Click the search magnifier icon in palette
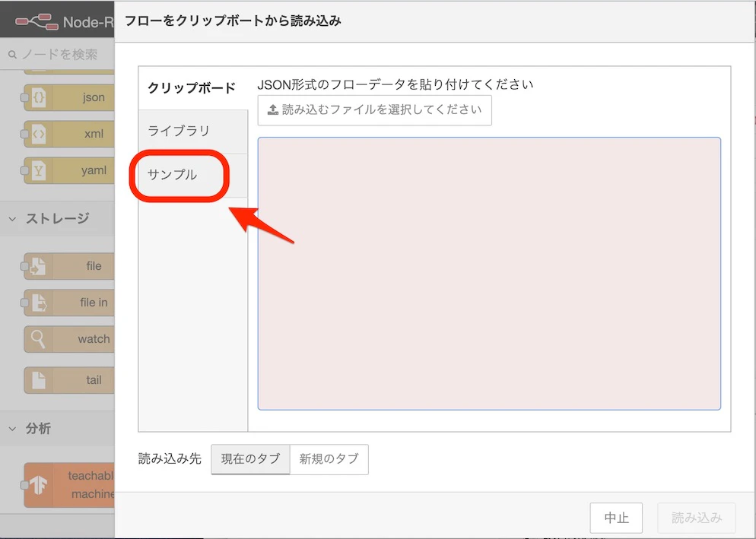Screen dimensions: 756x539 tap(12, 55)
